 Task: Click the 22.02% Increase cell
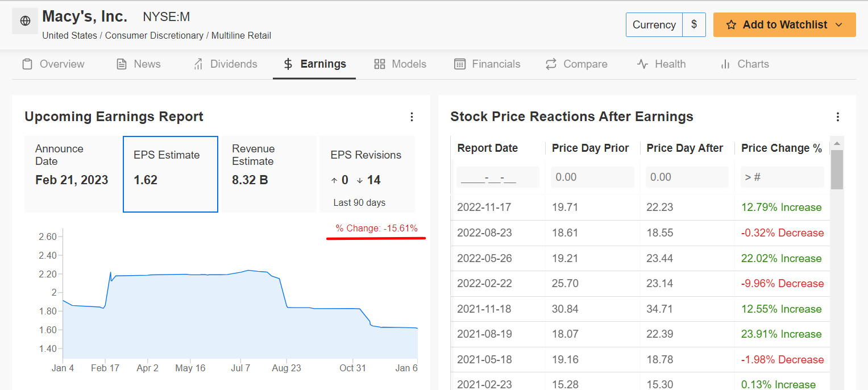(781, 259)
